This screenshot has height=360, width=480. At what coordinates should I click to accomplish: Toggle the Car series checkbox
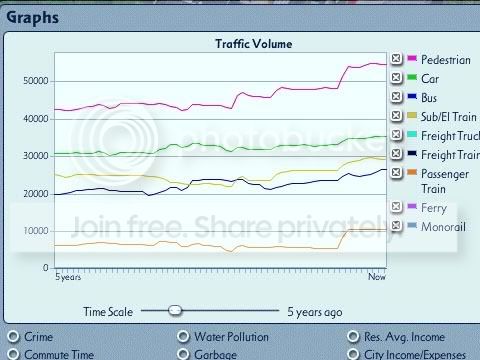coord(396,78)
